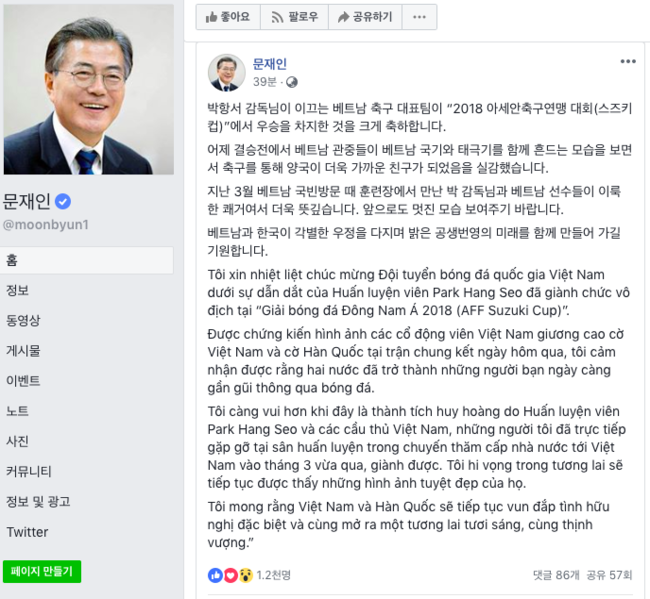This screenshot has width=650, height=599.
Task: Open the page's more options ellipsis
Action: pyautogui.click(x=419, y=17)
